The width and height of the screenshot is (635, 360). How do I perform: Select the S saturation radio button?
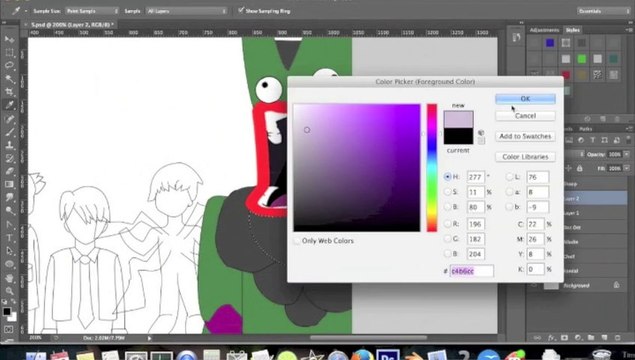click(x=447, y=192)
